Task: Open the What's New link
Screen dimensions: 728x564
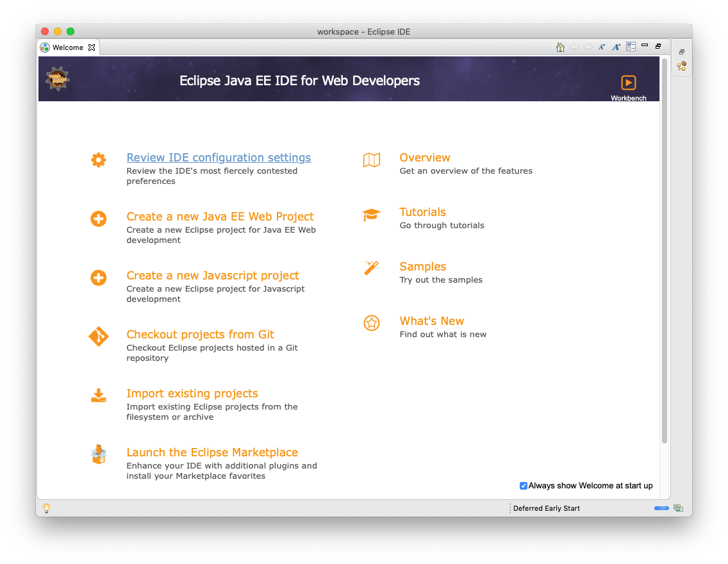Action: click(432, 320)
